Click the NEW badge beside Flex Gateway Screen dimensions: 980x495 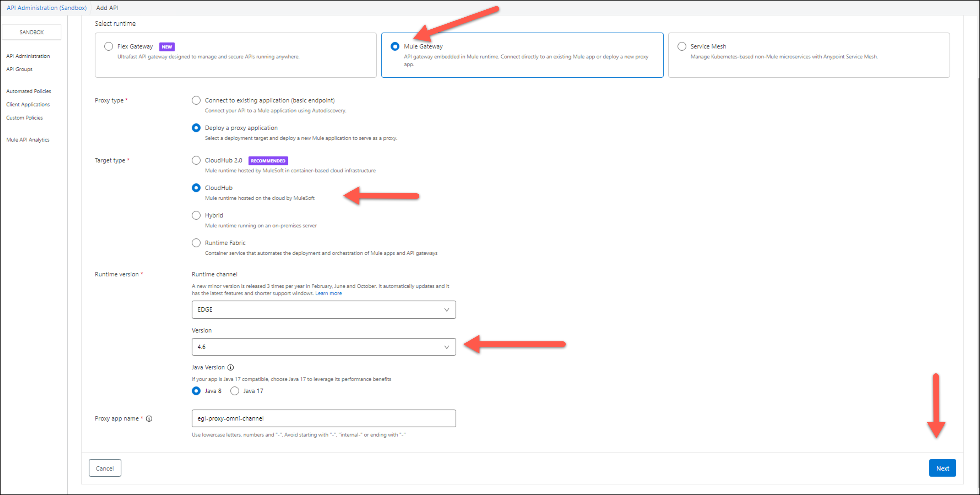pyautogui.click(x=167, y=47)
